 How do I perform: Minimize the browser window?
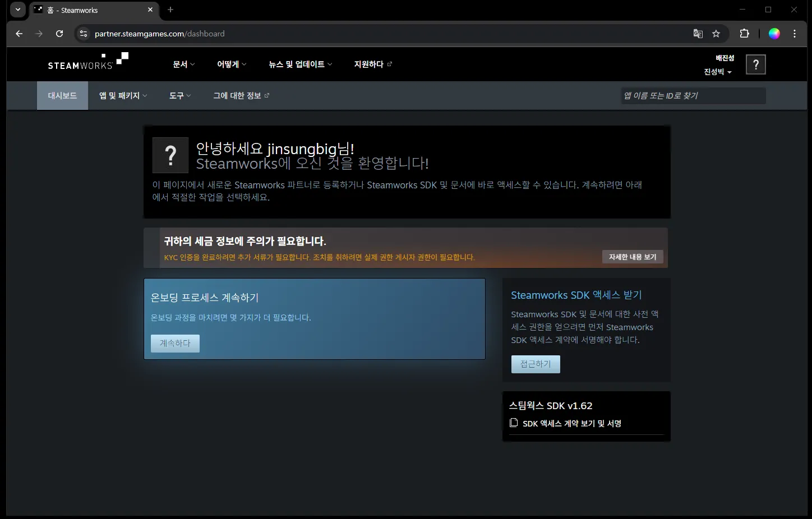point(742,10)
